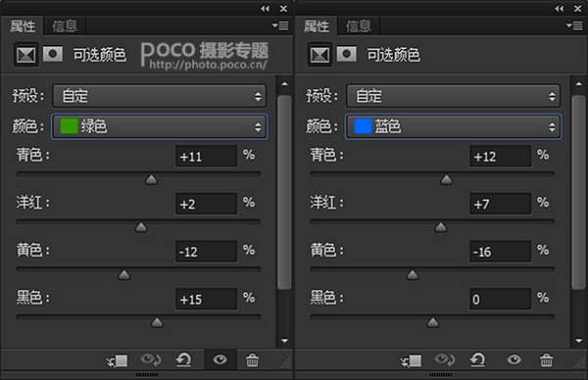This screenshot has height=380, width=588.
Task: Click 黄色 slider handle in green panel
Action: point(124,274)
